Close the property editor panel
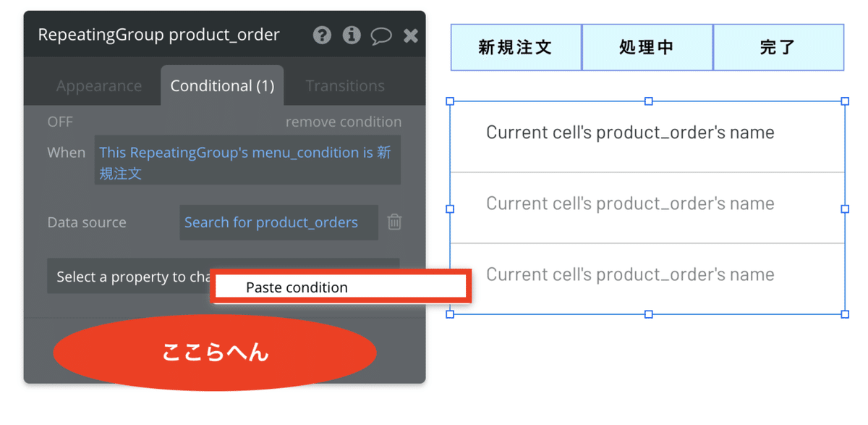 [x=411, y=35]
